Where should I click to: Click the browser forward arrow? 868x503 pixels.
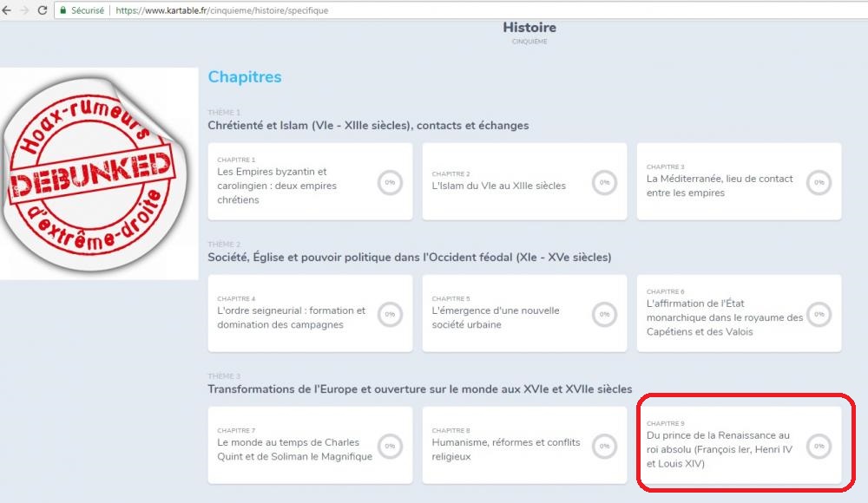pos(23,10)
